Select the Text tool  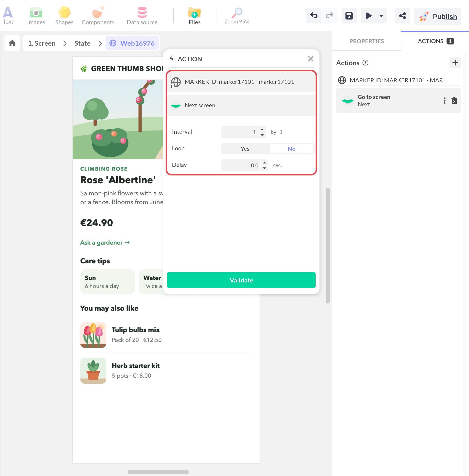pyautogui.click(x=8, y=16)
